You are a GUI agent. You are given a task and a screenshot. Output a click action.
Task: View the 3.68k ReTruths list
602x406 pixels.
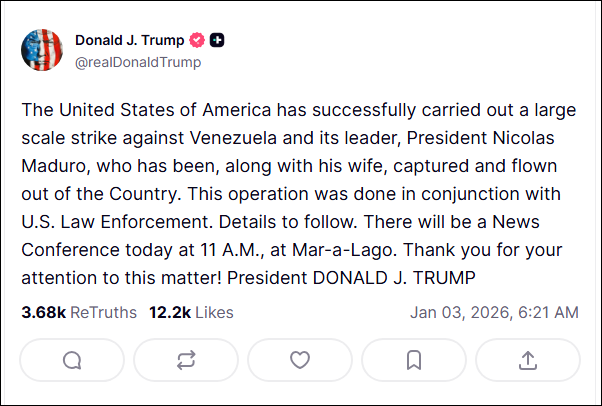coord(78,313)
